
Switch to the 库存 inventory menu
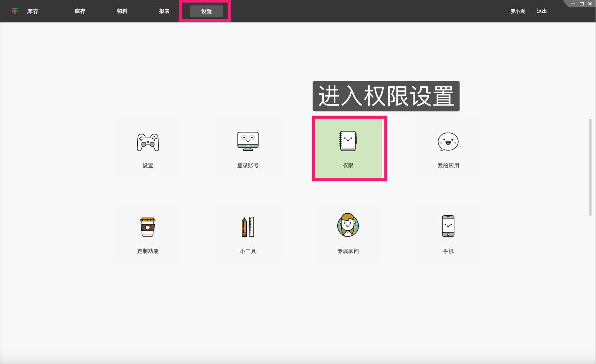32,11
